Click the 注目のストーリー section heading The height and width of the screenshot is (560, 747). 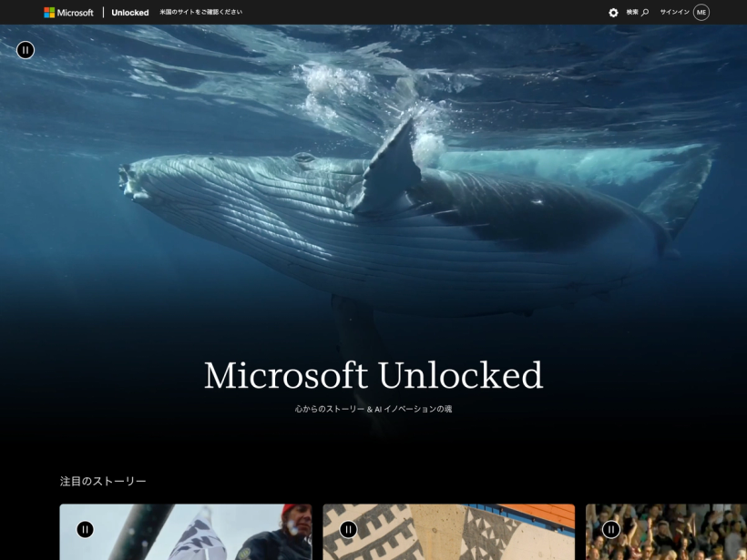pos(103,482)
